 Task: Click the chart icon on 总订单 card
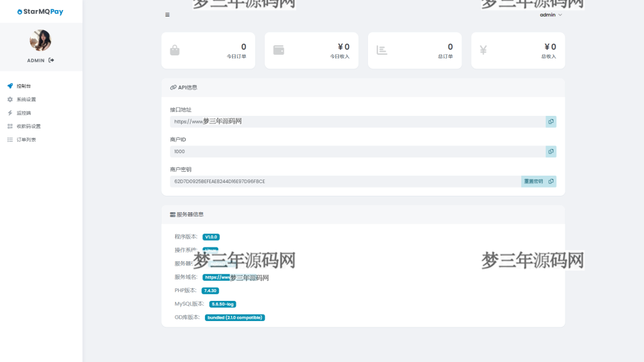pyautogui.click(x=382, y=50)
